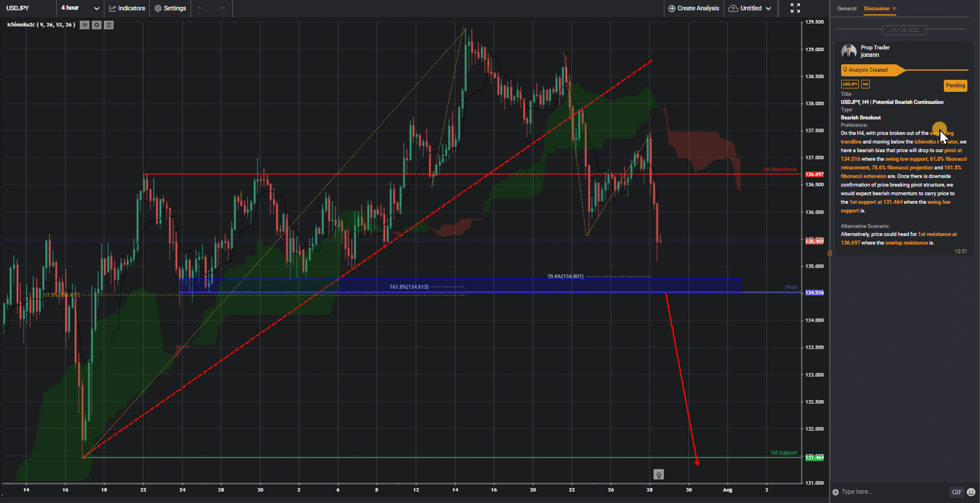Click the Bearish Breakout type text
980x503 pixels.
point(861,118)
